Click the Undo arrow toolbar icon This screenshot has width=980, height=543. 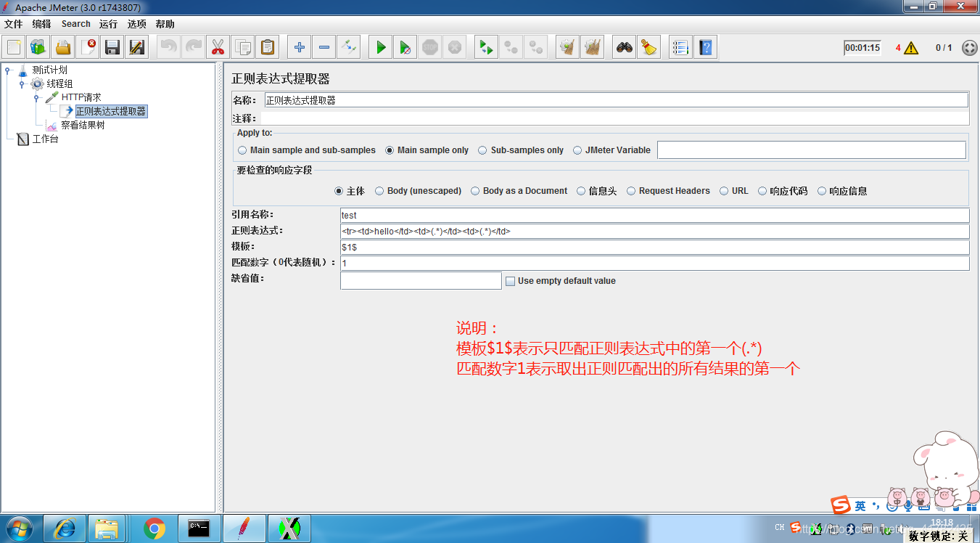169,48
